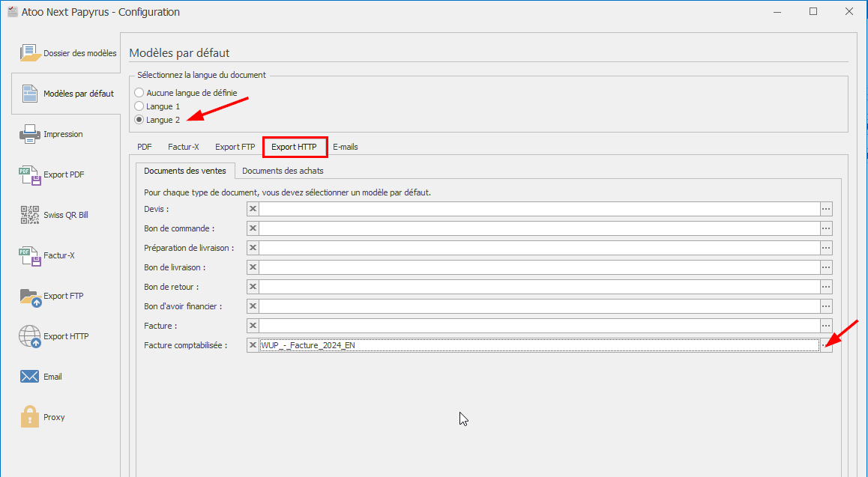Select 'Aucune langue de définie' radio option
Screen dimensions: 868x477
click(139, 92)
